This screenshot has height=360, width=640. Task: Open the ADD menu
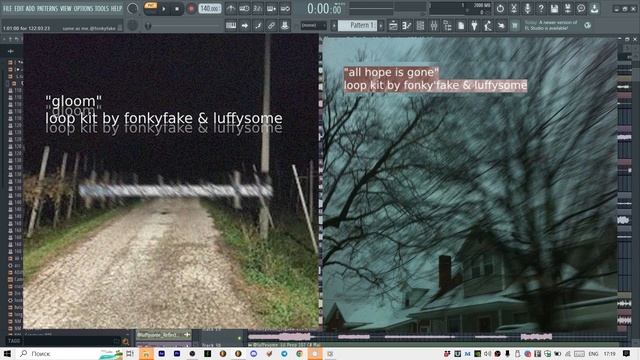click(30, 8)
